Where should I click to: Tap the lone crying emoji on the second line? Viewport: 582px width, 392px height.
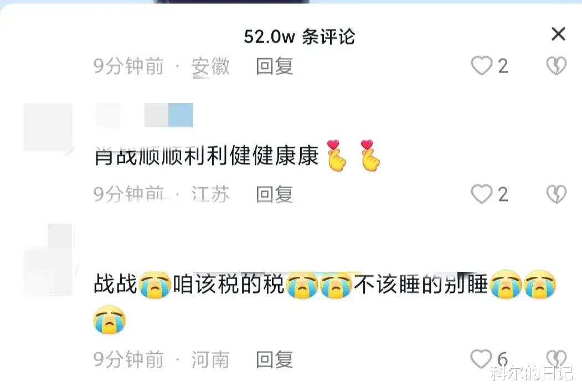(110, 319)
